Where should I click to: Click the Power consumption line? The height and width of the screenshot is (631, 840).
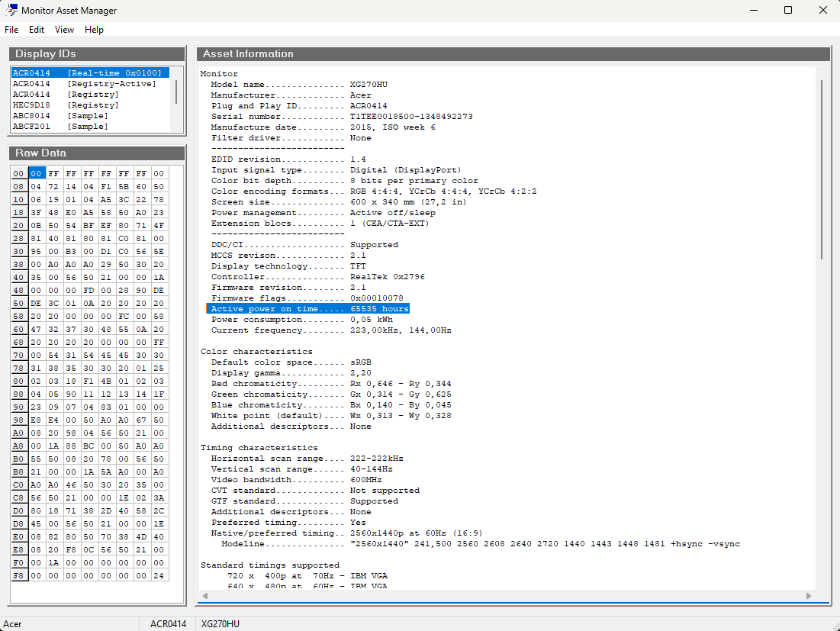(x=301, y=320)
